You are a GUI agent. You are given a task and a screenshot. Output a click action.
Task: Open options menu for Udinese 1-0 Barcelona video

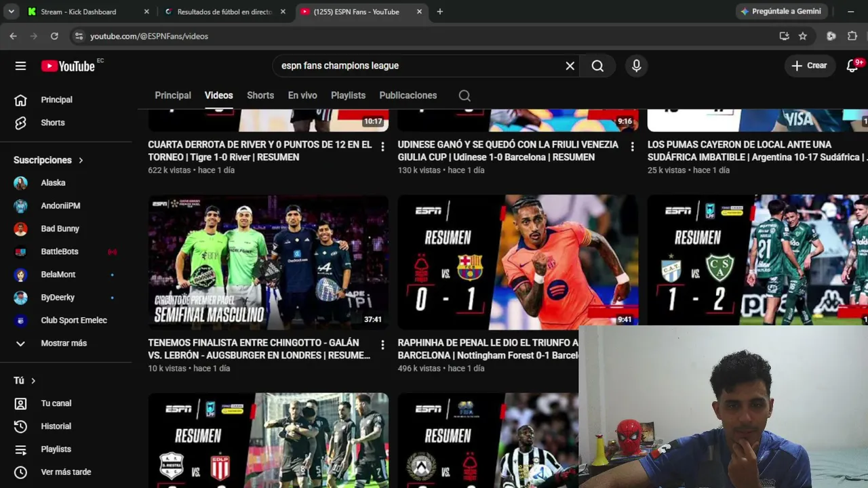(632, 146)
